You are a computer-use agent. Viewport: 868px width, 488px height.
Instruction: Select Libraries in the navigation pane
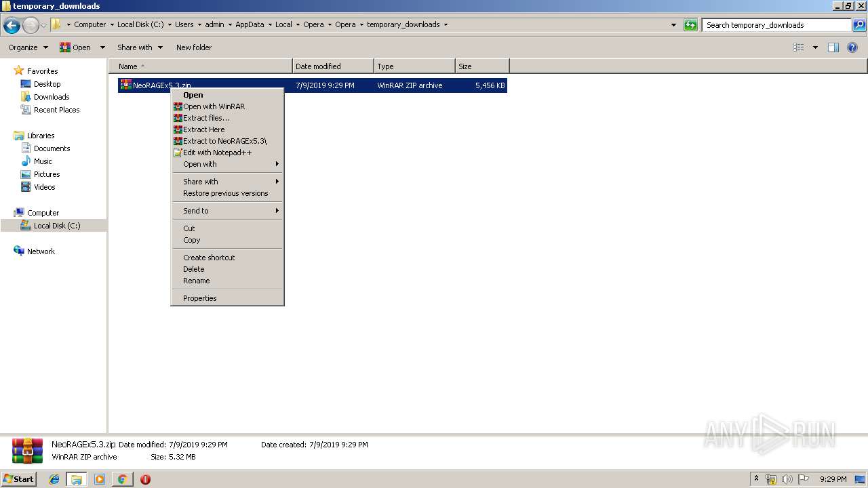(41, 136)
